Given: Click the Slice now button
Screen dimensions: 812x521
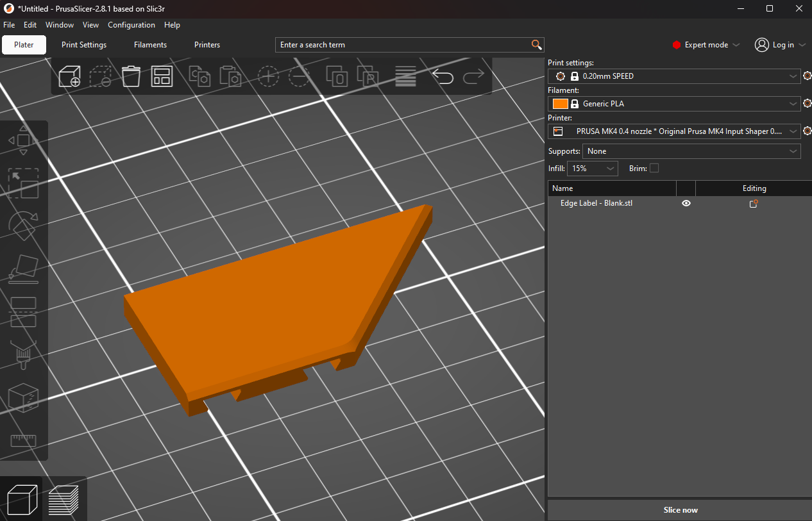Looking at the screenshot, I should coord(680,510).
